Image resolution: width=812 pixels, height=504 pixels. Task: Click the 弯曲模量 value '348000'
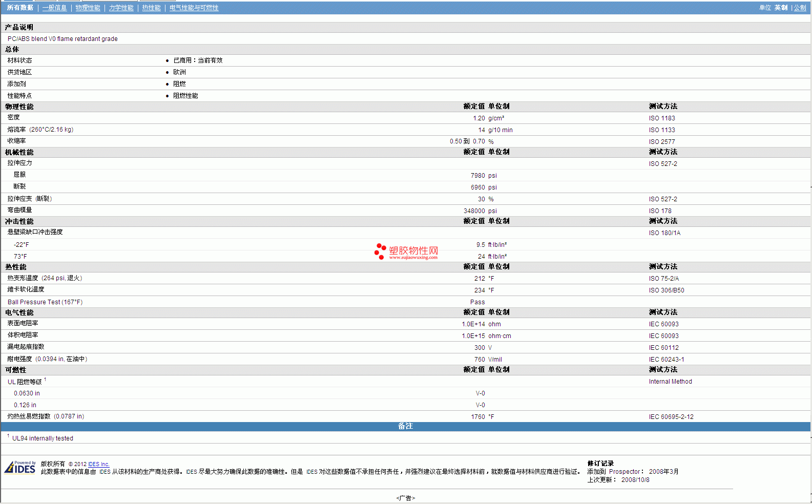[474, 211]
